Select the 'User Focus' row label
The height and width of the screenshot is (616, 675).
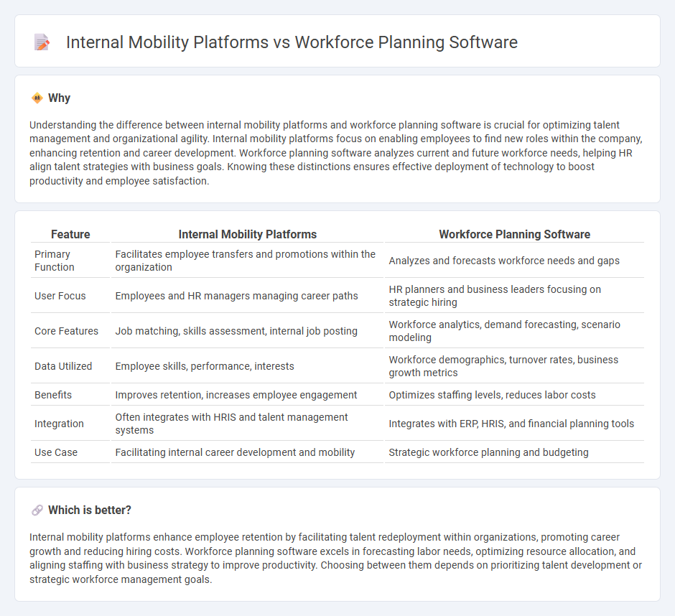pyautogui.click(x=60, y=296)
